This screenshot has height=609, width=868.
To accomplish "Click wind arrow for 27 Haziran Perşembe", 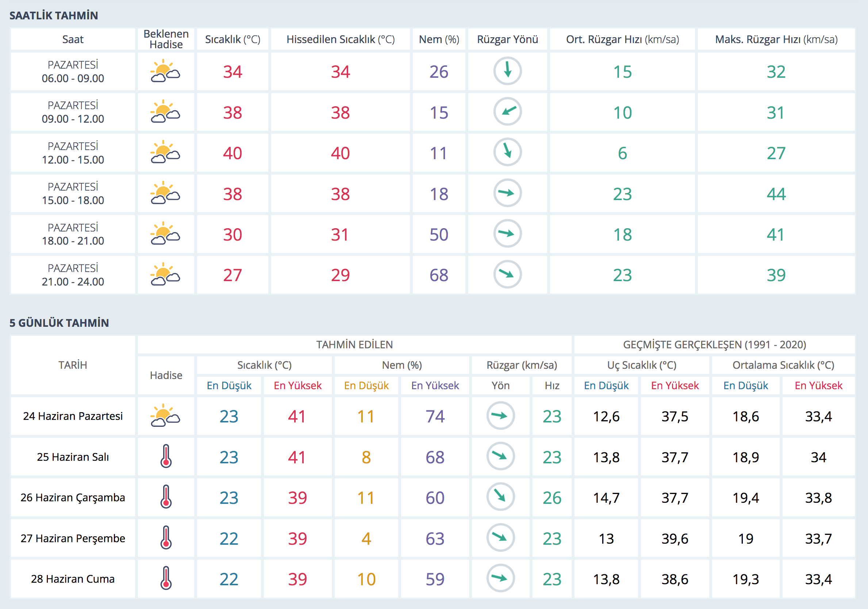I will (x=500, y=537).
